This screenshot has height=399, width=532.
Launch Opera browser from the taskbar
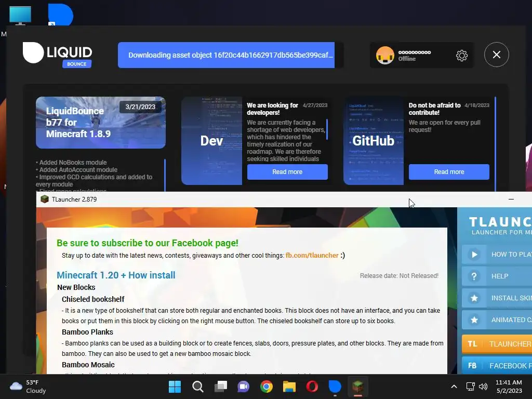click(x=312, y=387)
